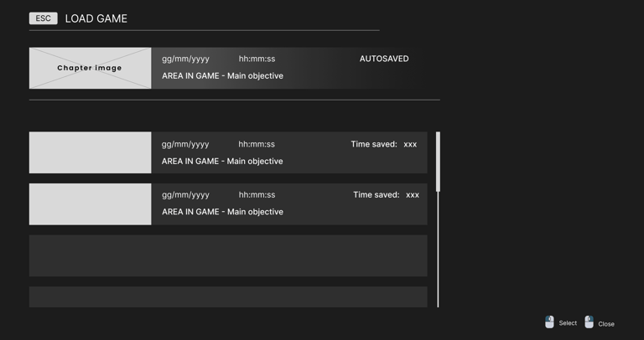644x340 pixels.
Task: Click the first manual save's Time saved value
Action: 410,144
